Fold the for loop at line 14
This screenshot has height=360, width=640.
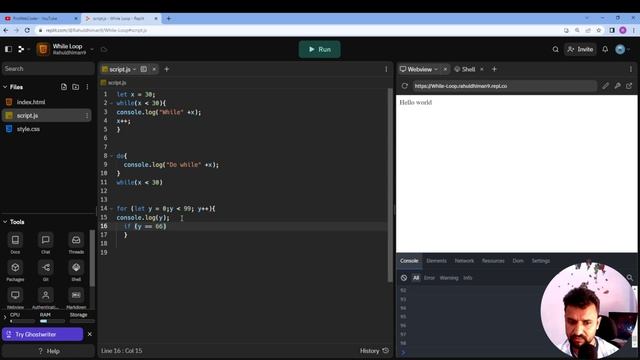tap(111, 209)
